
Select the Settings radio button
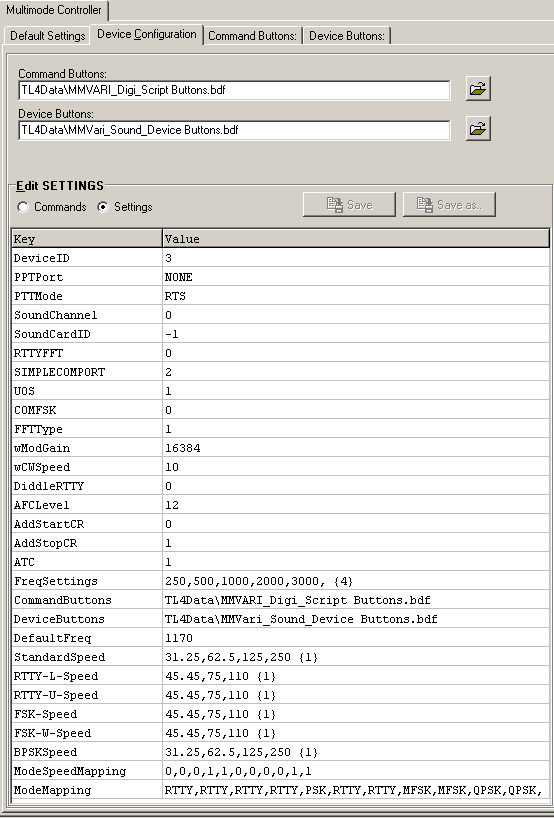[103, 207]
